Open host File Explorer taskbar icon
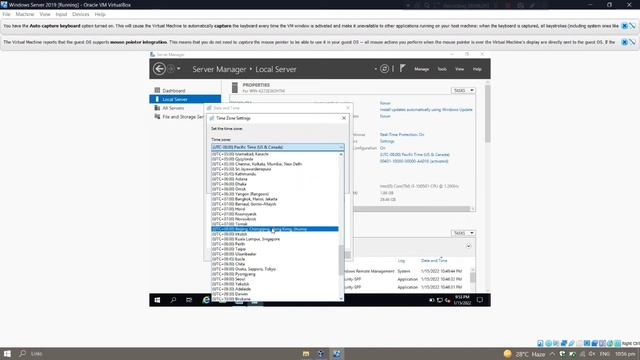The image size is (640, 360). pos(306,353)
